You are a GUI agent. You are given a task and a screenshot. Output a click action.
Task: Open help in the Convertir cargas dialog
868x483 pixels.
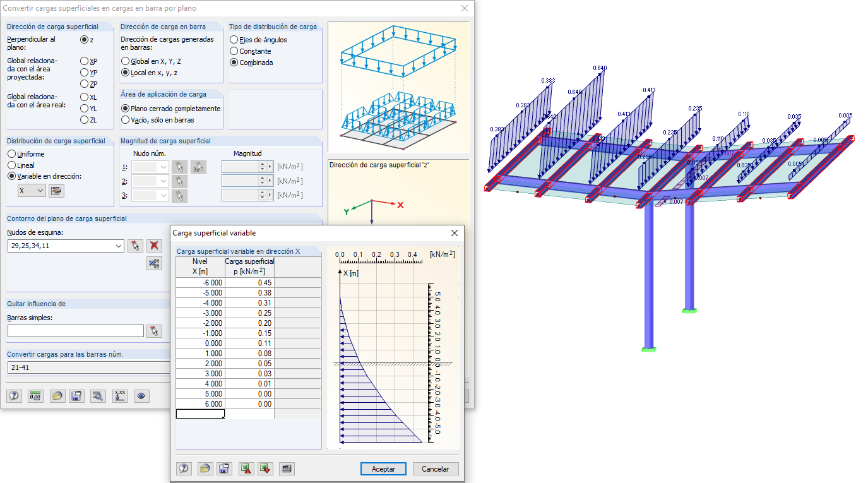[x=15, y=396]
